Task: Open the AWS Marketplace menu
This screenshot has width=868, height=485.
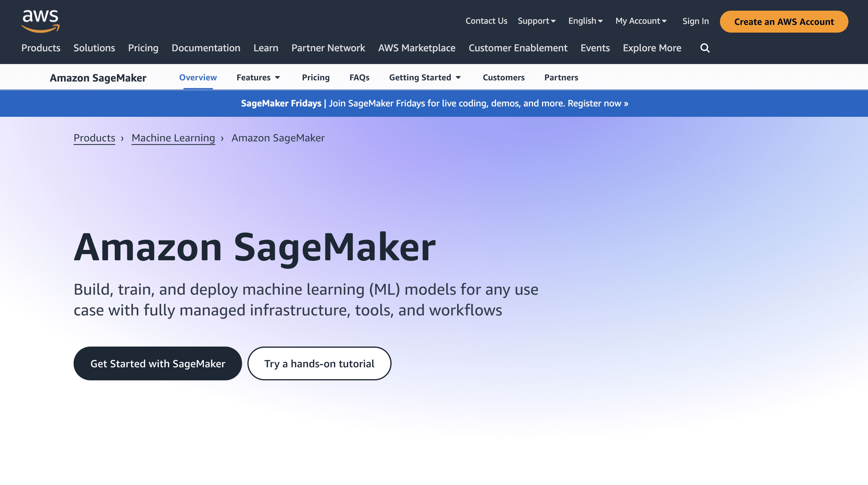Action: point(416,48)
